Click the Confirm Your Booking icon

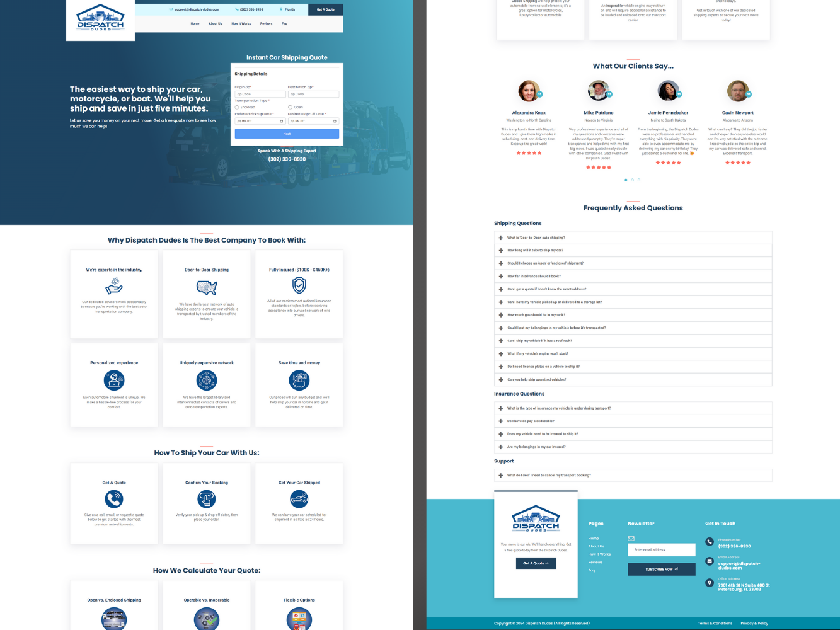(207, 499)
